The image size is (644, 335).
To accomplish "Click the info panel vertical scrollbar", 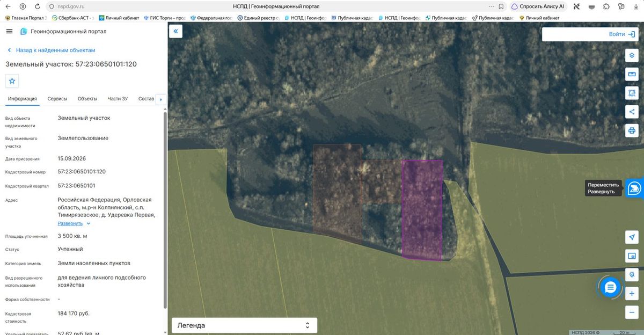I will (164, 209).
